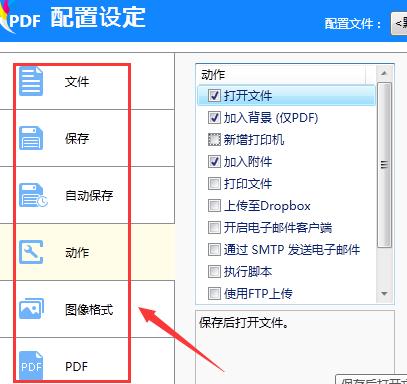This screenshot has height=384, width=407.
Task: Select the 动作 section label
Action: point(77,252)
